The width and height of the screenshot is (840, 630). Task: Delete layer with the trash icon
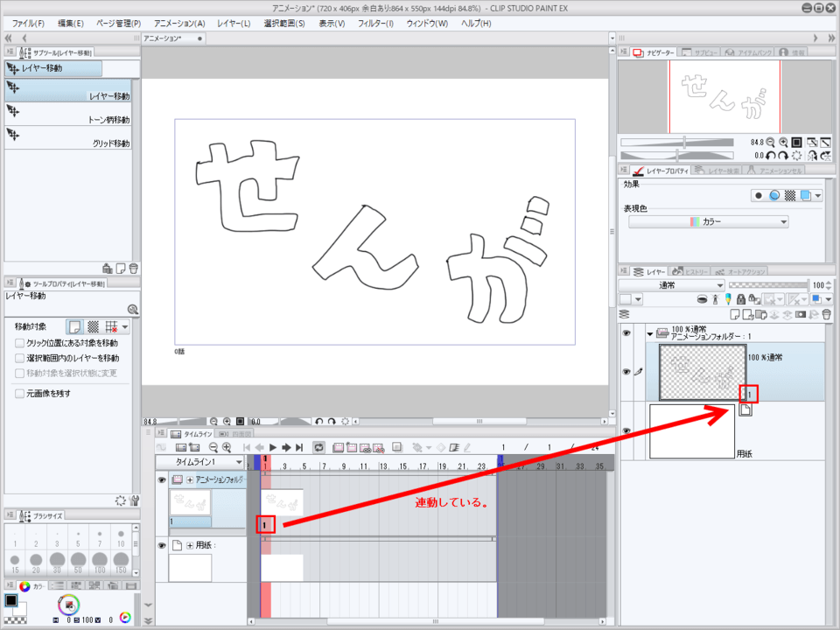826,313
